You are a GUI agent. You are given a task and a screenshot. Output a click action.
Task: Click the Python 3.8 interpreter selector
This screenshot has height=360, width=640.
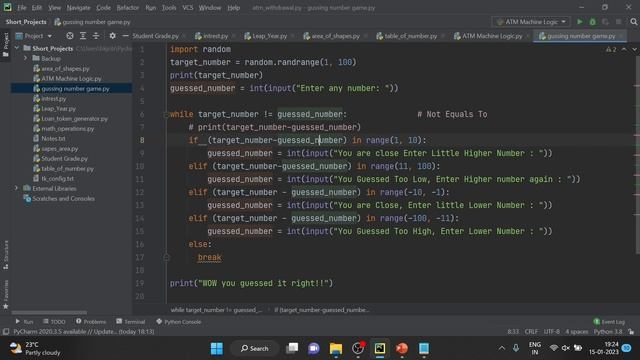(608, 331)
